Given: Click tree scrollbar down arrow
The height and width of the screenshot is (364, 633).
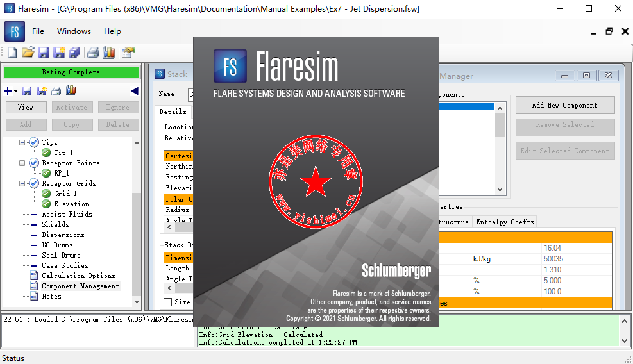Looking at the screenshot, I should (137, 301).
